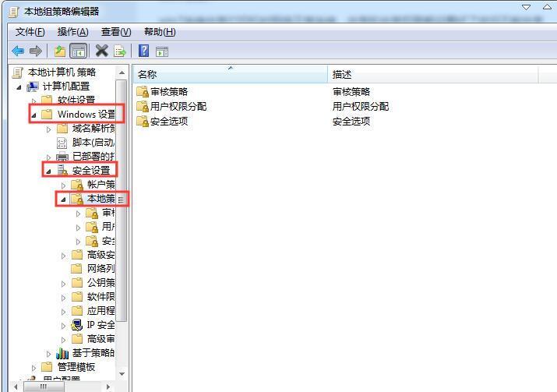Click the tree scroll up arrow
The image size is (557, 392).
coord(122,72)
